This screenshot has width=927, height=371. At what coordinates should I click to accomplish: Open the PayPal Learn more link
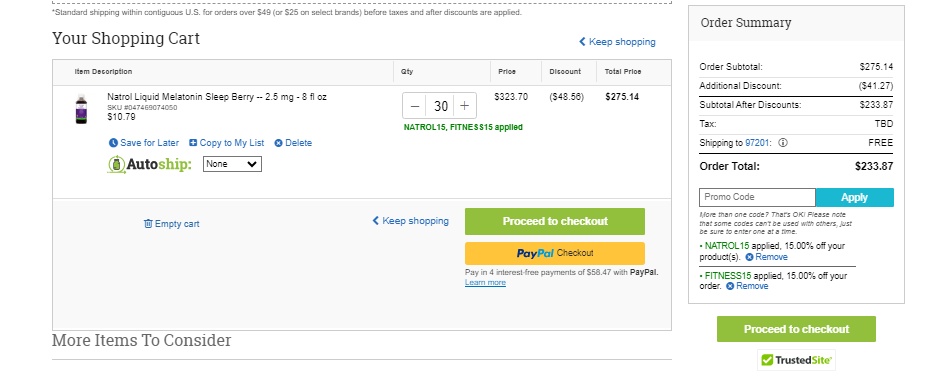[485, 282]
